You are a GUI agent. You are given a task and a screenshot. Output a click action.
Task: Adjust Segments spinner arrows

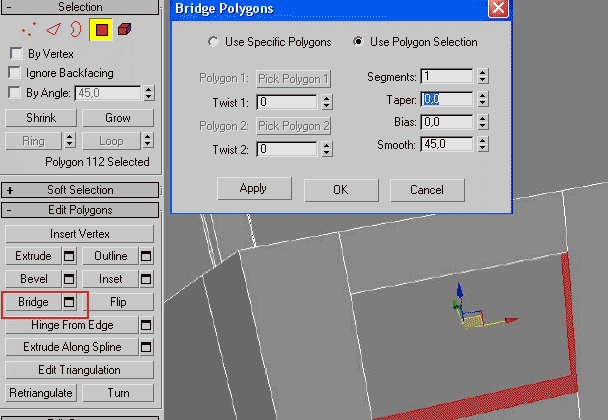(x=483, y=76)
